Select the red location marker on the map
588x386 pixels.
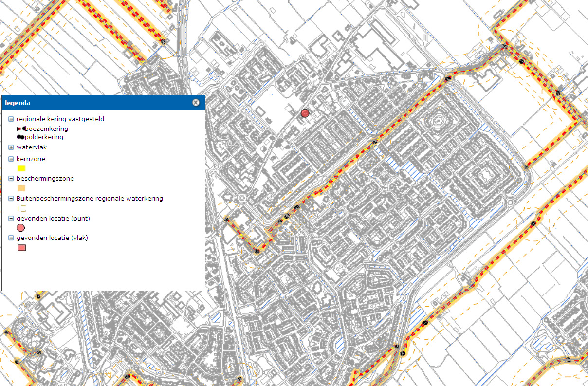[305, 112]
